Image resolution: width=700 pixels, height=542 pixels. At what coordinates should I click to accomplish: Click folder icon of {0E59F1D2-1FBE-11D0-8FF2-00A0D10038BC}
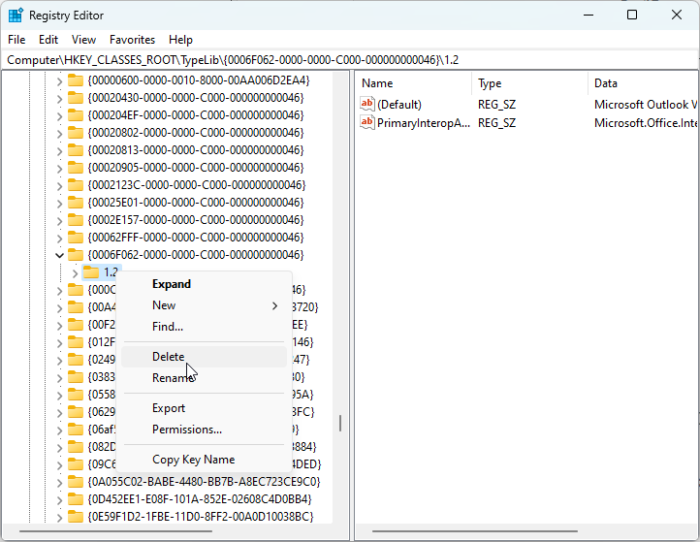click(75, 517)
